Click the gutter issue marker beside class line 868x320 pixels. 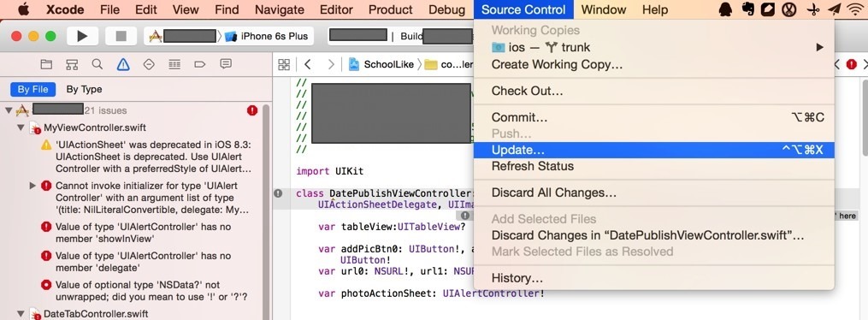coord(279,193)
